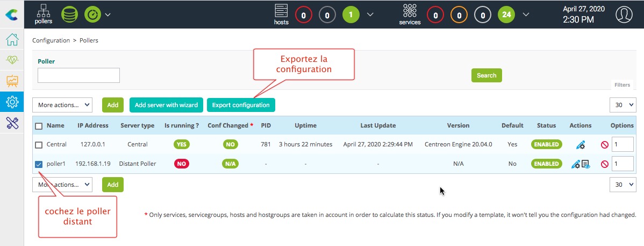Click the user profile avatar icon
Viewport: 644px width, 246px height.
[x=624, y=15]
